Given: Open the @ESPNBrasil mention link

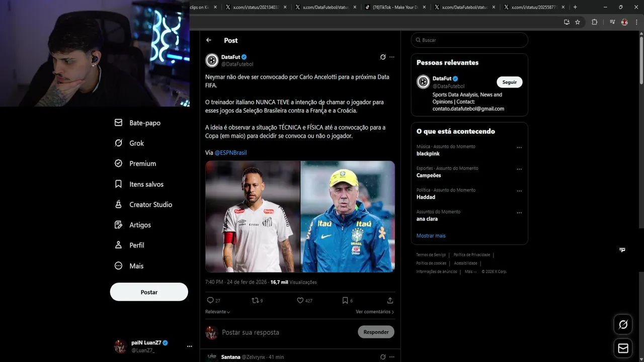Looking at the screenshot, I should click(230, 152).
